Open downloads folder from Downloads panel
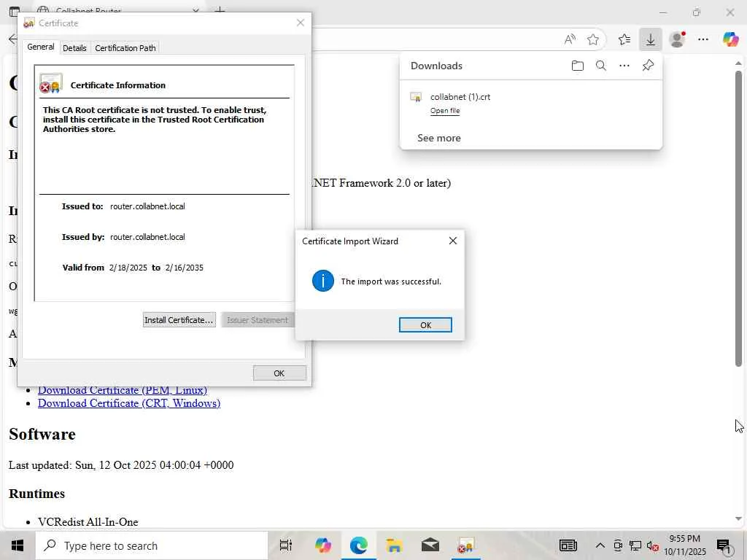 [578, 66]
